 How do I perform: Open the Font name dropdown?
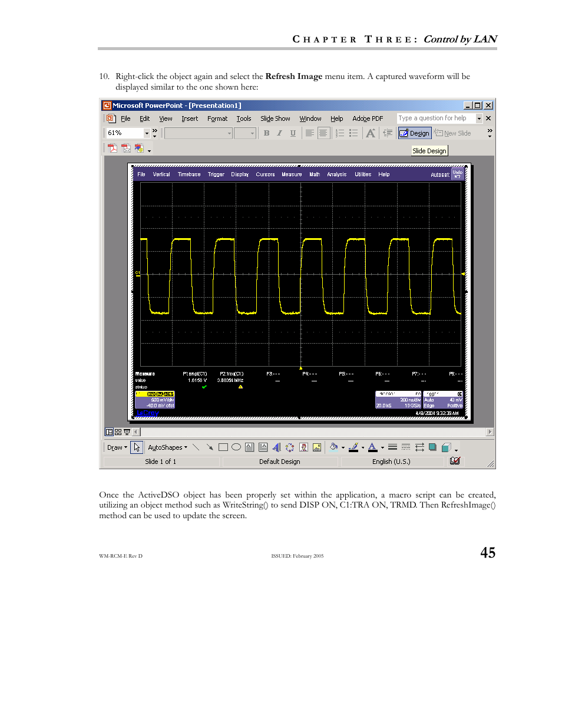coord(230,133)
